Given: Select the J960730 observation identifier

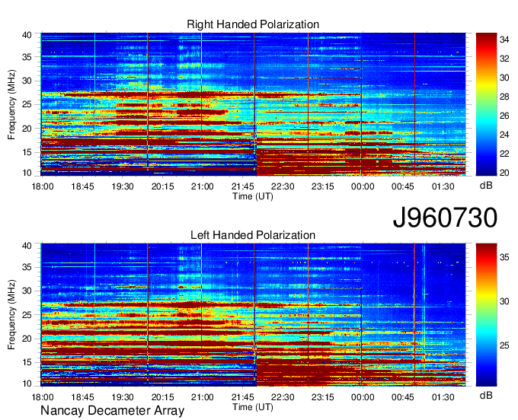Looking at the screenshot, I should coord(445,218).
